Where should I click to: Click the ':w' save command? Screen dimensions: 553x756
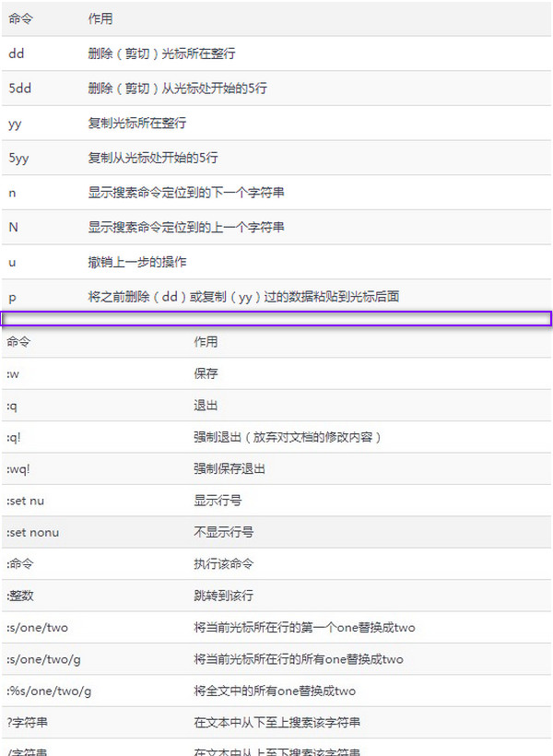tap(14, 374)
